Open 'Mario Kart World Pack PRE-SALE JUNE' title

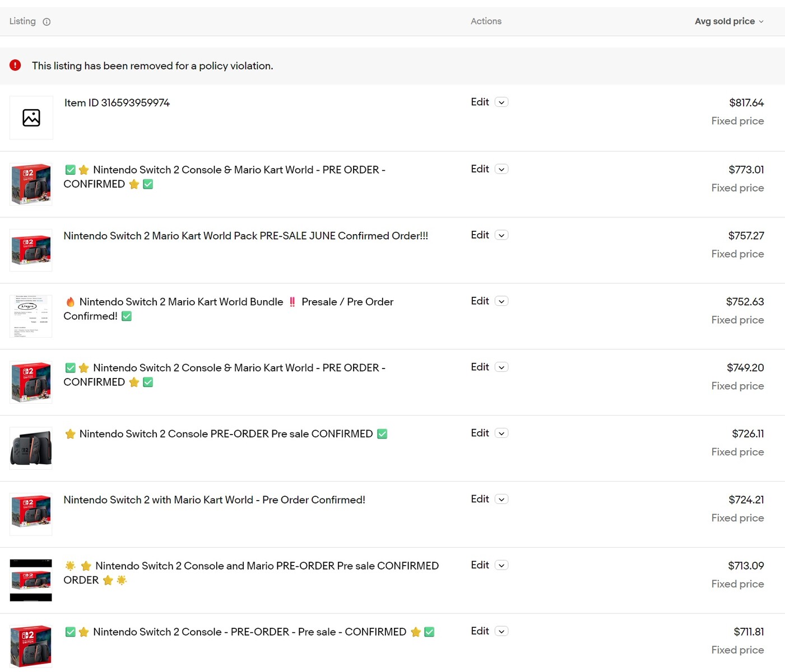(x=246, y=236)
